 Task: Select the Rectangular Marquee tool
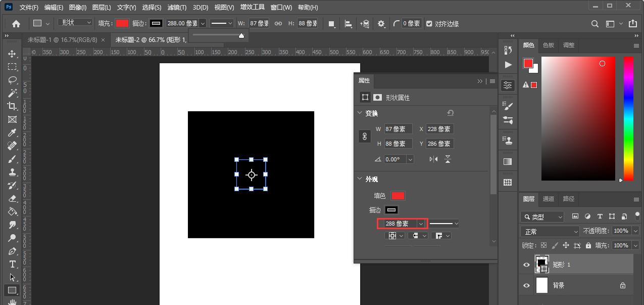click(12, 67)
